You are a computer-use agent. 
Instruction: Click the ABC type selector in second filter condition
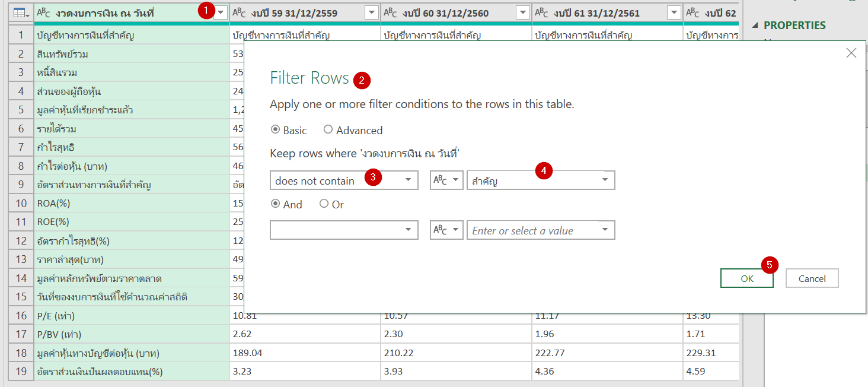coord(446,230)
